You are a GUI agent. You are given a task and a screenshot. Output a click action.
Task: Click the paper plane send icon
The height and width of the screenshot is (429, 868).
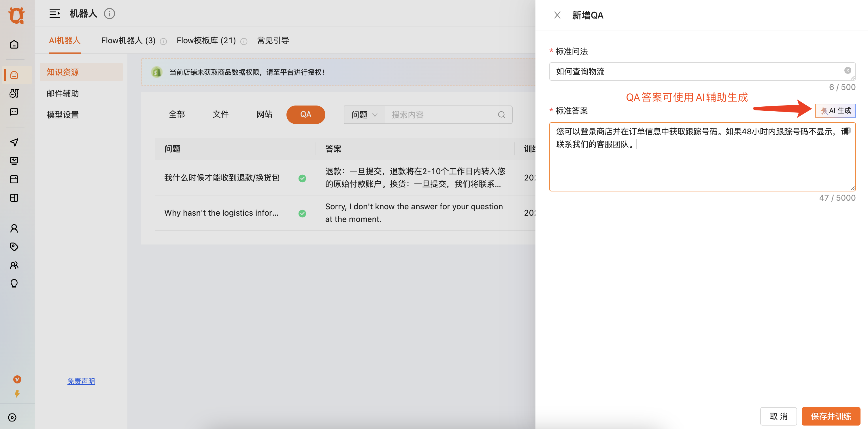tap(14, 142)
